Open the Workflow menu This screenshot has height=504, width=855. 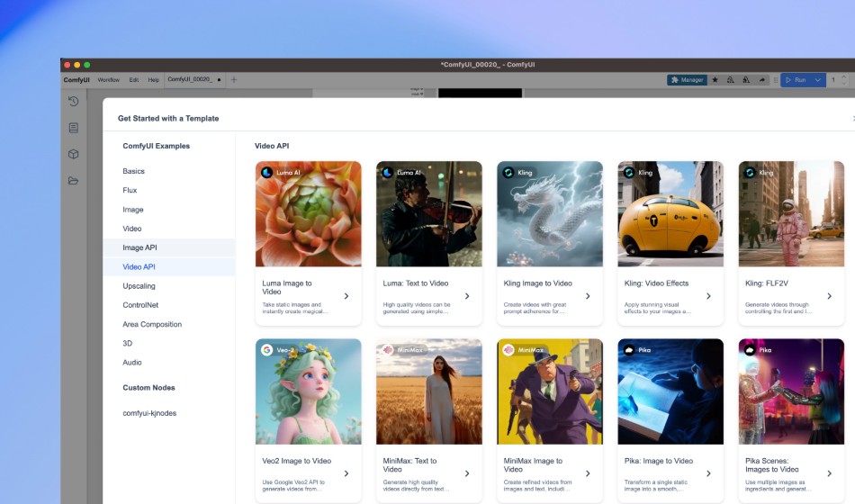pyautogui.click(x=109, y=79)
